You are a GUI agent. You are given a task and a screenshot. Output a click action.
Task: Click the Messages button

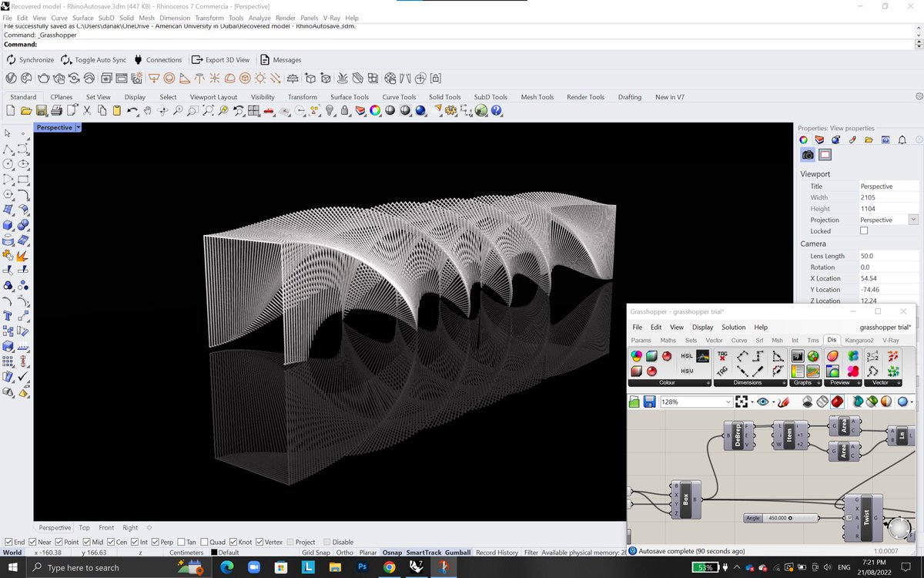[x=280, y=59]
